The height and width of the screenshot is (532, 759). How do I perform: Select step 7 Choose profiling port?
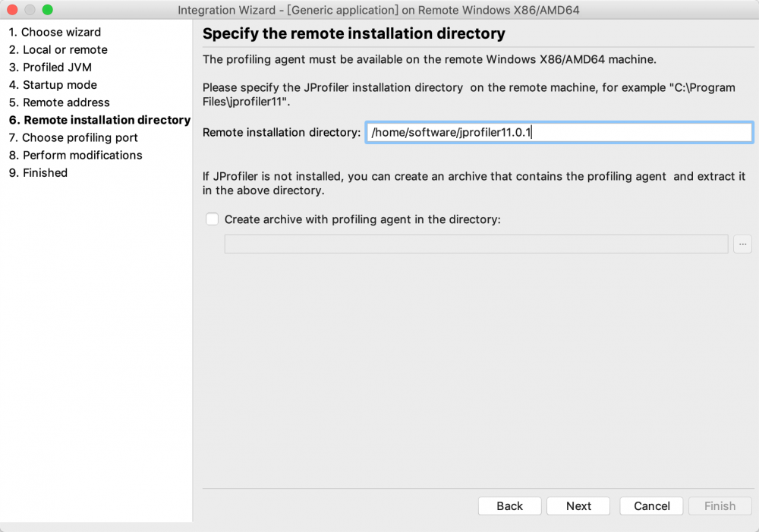click(x=74, y=137)
